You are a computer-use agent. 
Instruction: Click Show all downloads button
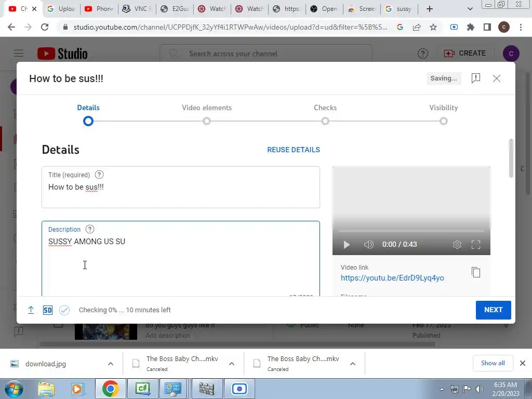coord(493,363)
